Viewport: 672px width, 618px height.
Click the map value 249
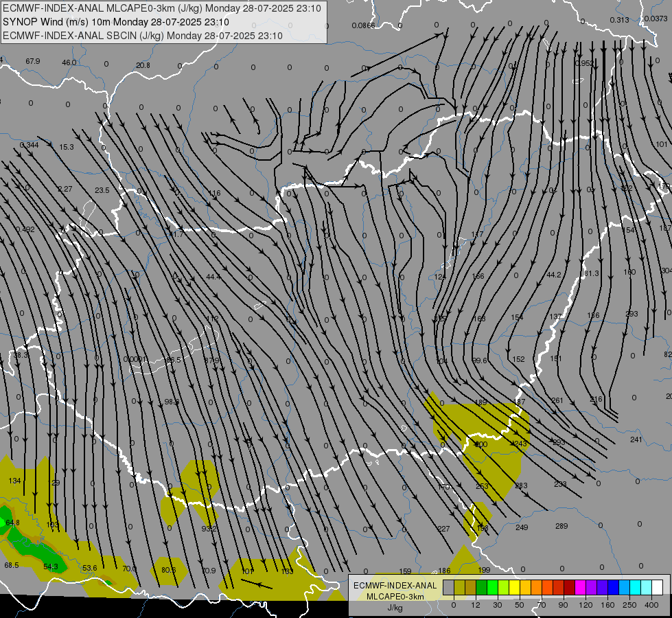click(x=522, y=527)
